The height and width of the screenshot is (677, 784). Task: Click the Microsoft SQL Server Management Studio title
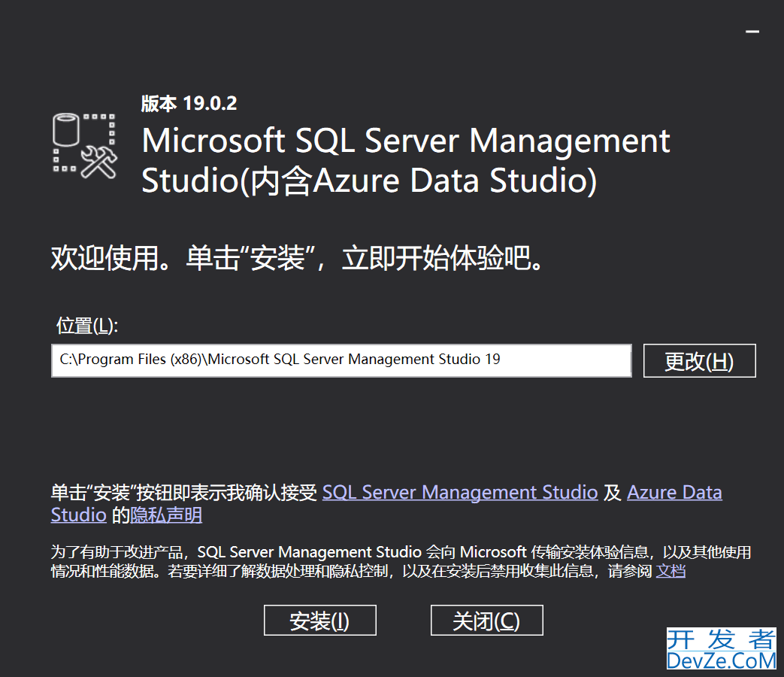tap(405, 160)
